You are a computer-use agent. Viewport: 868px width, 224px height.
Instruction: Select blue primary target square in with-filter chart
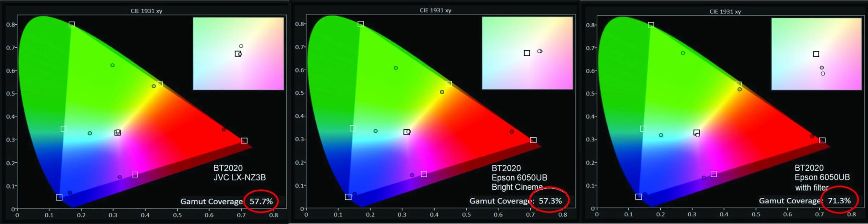[639, 196]
